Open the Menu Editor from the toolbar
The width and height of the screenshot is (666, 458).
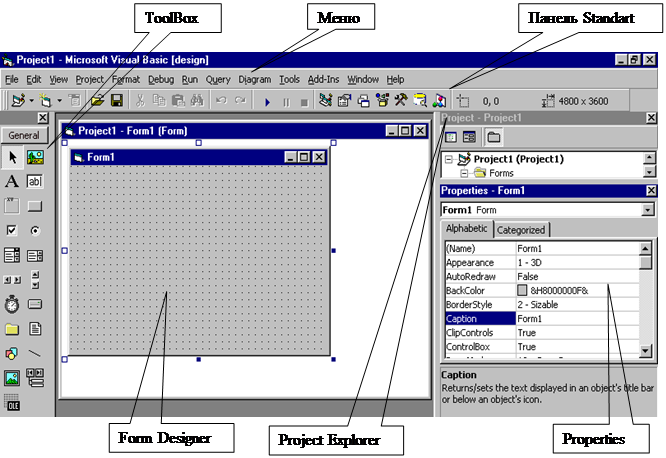[x=74, y=101]
